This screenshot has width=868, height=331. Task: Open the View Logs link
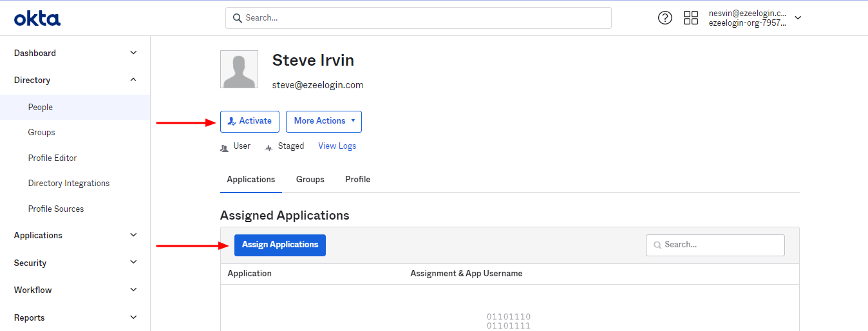(337, 146)
